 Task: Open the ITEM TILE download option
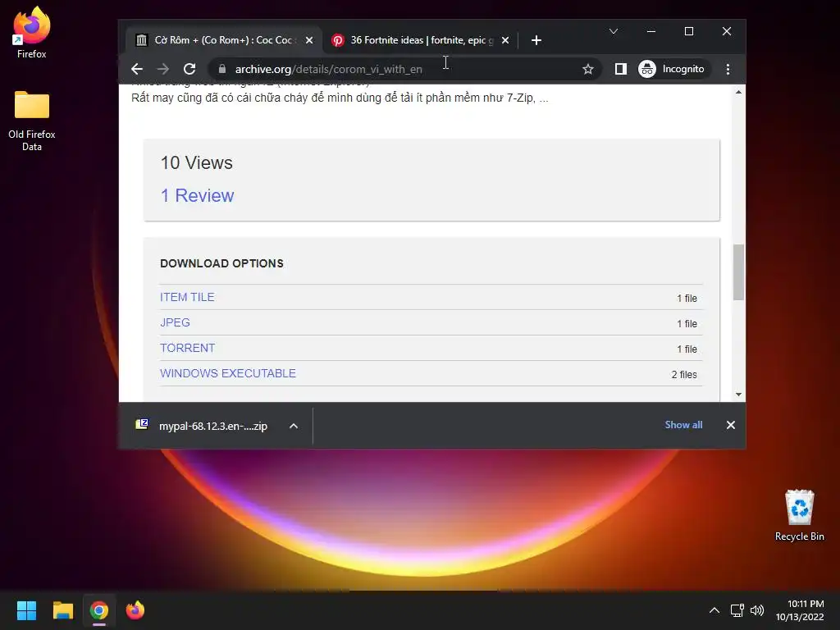[x=187, y=297]
